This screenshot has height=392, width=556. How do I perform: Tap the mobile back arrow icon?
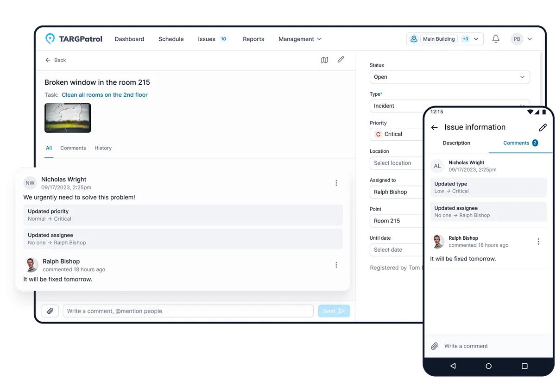[x=434, y=128]
